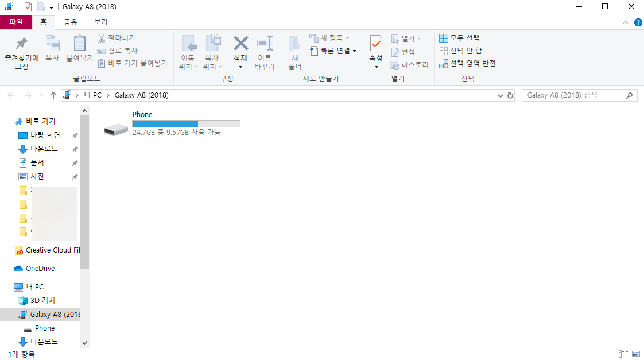The image size is (644, 361).
Task: Click Galaxy A8 (2018) breadcrumb in address bar
Action: 142,95
